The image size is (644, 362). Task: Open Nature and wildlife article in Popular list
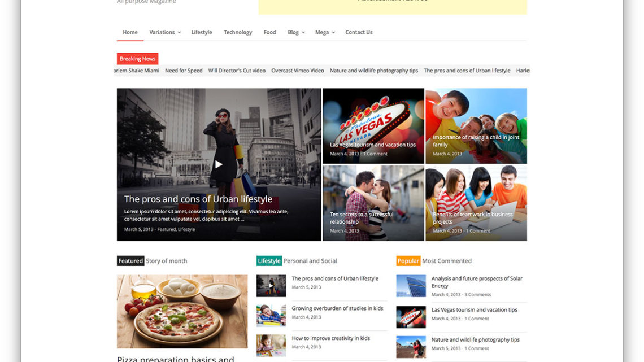click(476, 340)
